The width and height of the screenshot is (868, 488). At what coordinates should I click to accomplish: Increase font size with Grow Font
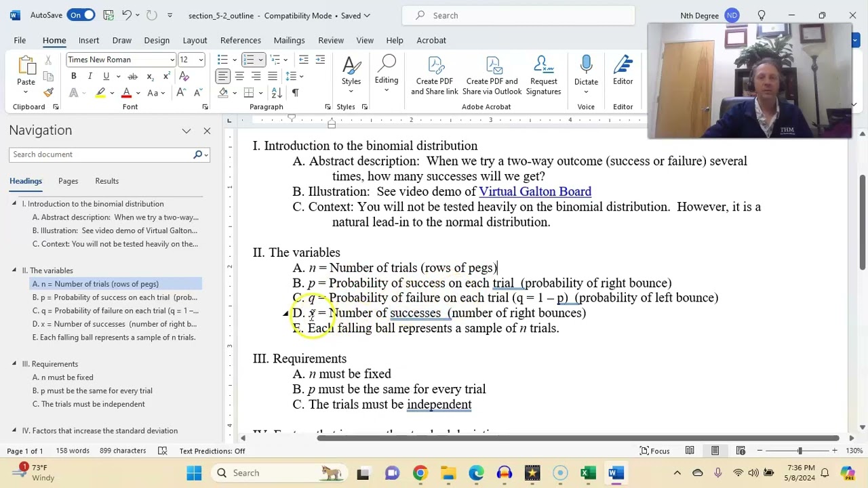pos(182,93)
